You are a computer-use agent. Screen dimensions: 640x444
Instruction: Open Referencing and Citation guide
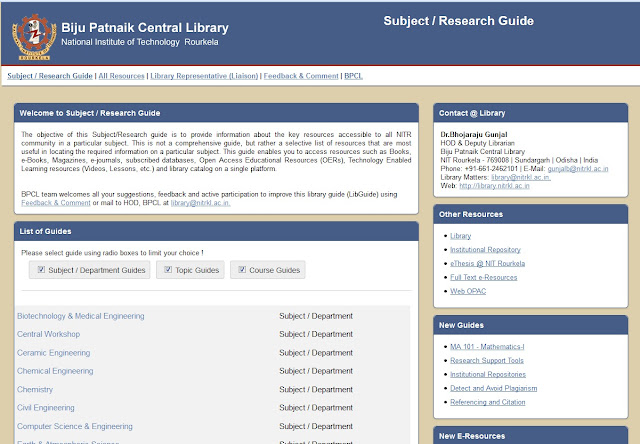[488, 402]
